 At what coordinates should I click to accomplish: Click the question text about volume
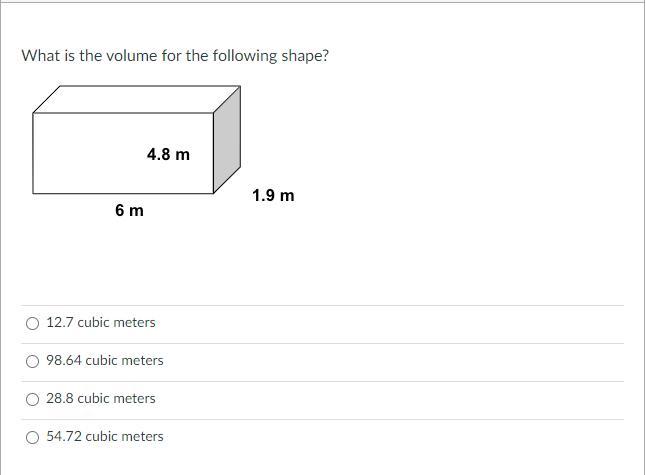pos(175,56)
